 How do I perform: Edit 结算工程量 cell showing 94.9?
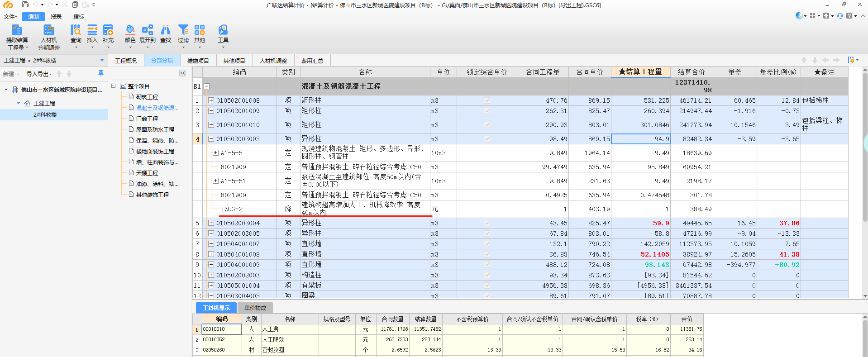[x=640, y=139]
